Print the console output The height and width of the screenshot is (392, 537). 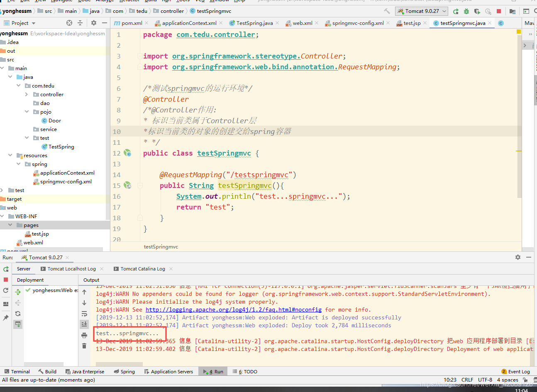coord(84,335)
